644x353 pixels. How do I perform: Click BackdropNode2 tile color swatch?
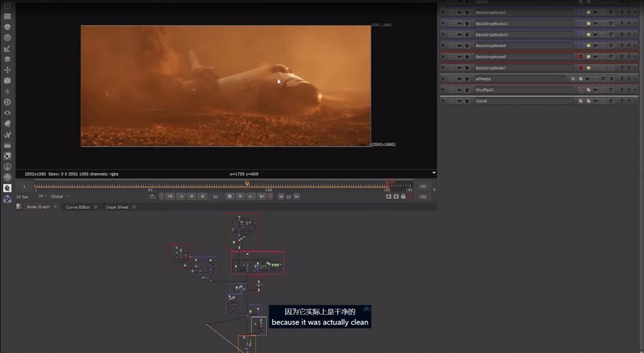tap(580, 13)
